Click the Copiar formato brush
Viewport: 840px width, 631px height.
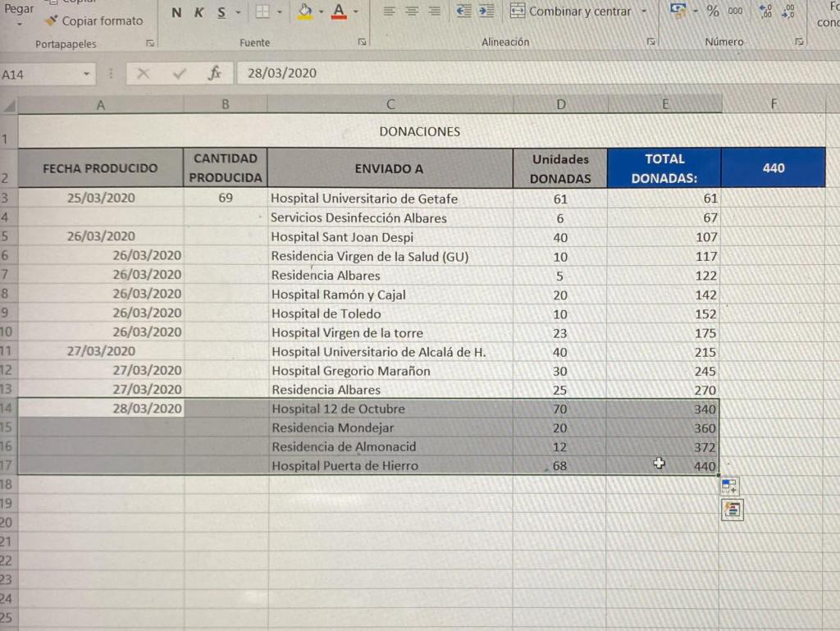52,21
